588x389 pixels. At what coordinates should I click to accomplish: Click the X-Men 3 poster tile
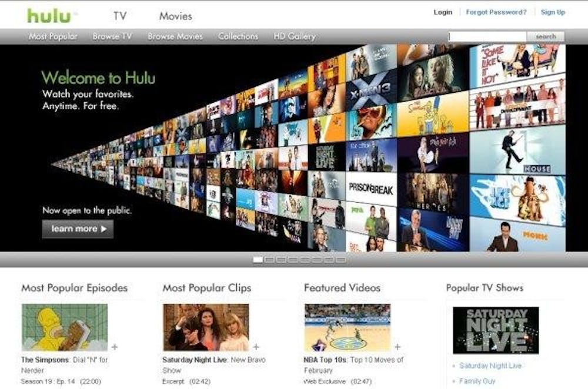(x=371, y=90)
